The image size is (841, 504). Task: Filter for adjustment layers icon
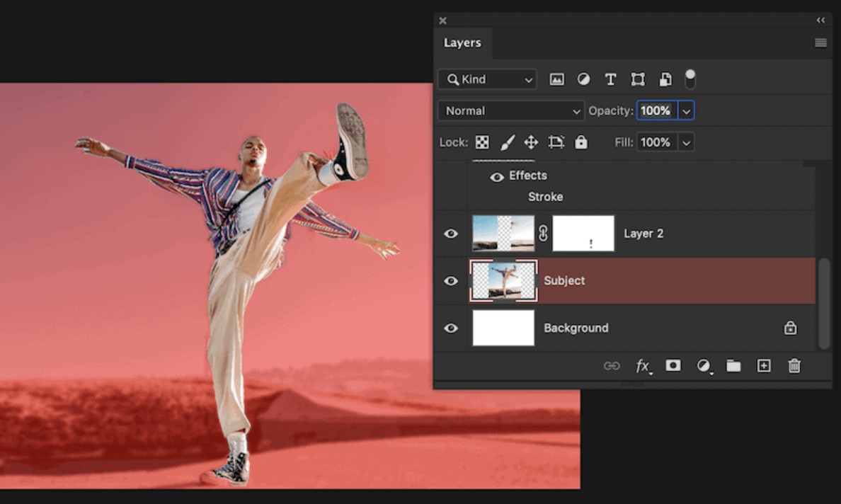[x=583, y=79]
